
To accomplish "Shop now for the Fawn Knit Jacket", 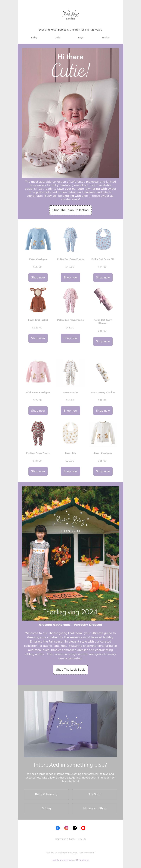I will [38, 338].
